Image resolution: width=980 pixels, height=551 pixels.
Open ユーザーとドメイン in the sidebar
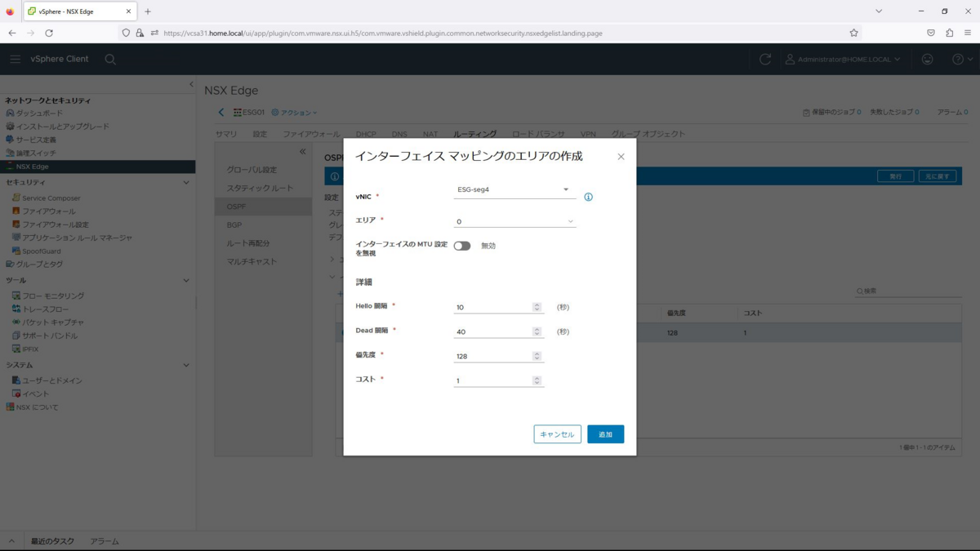(x=51, y=381)
